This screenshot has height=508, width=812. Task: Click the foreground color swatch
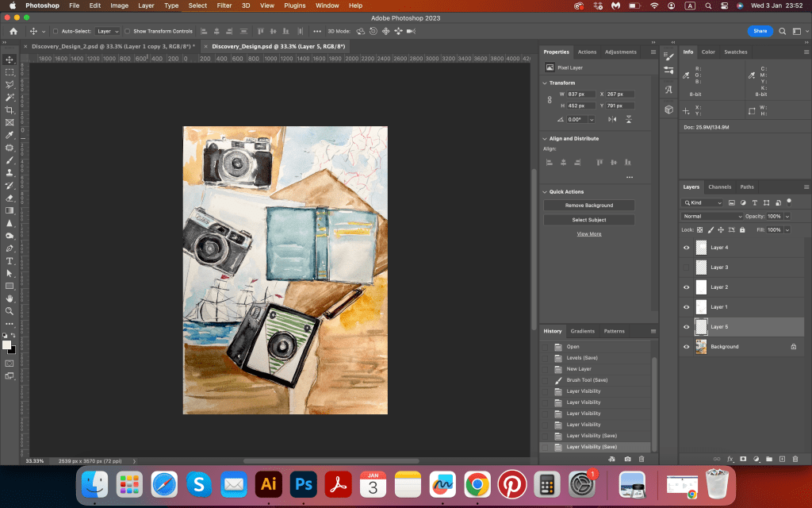click(6, 344)
